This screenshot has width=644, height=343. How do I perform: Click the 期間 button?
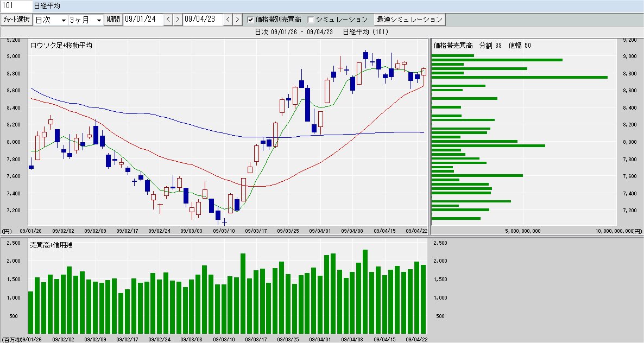113,20
